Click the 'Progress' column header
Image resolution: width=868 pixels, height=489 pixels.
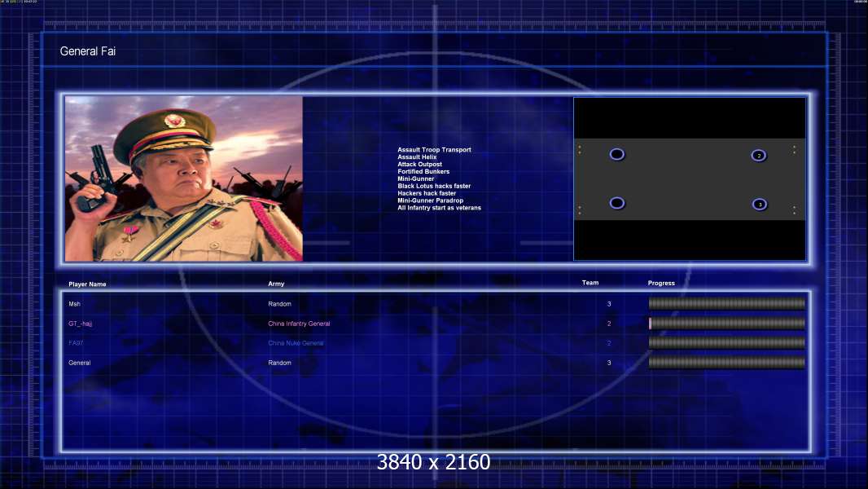661,283
